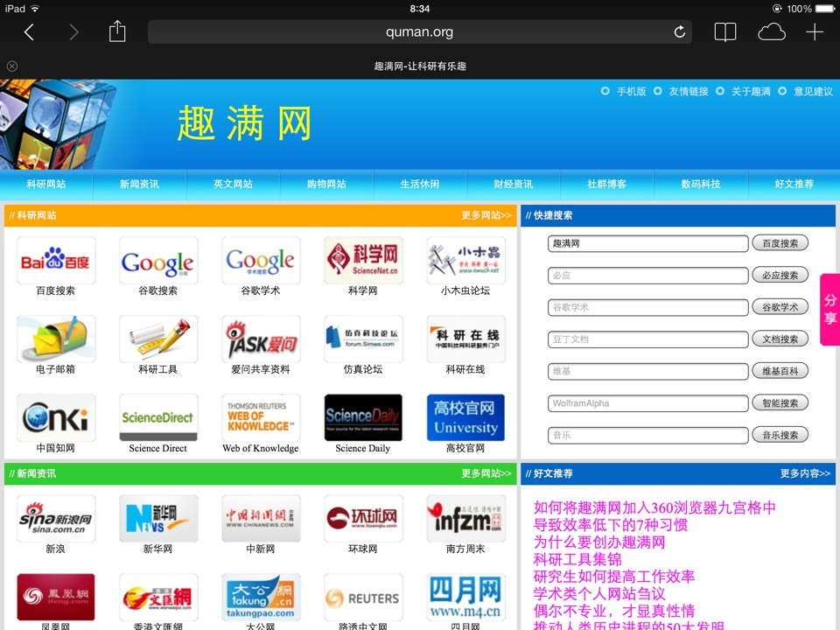This screenshot has height=630, width=840.
Task: Open the REUTERS tile
Action: point(363,598)
